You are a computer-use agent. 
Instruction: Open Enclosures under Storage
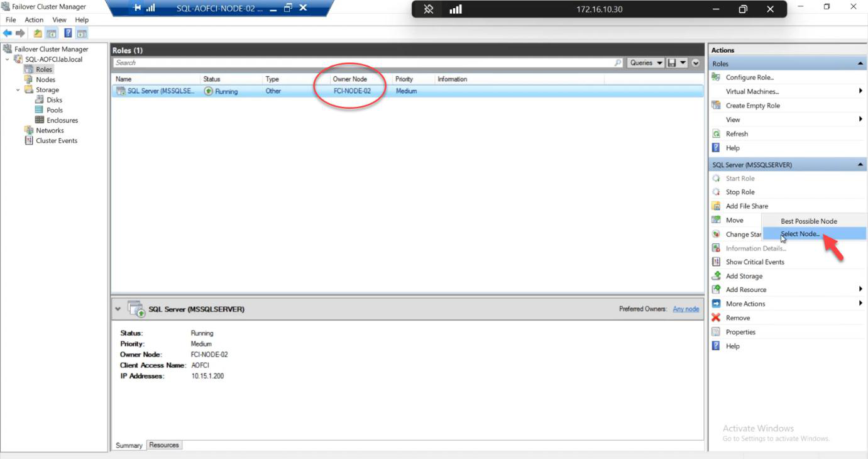62,120
